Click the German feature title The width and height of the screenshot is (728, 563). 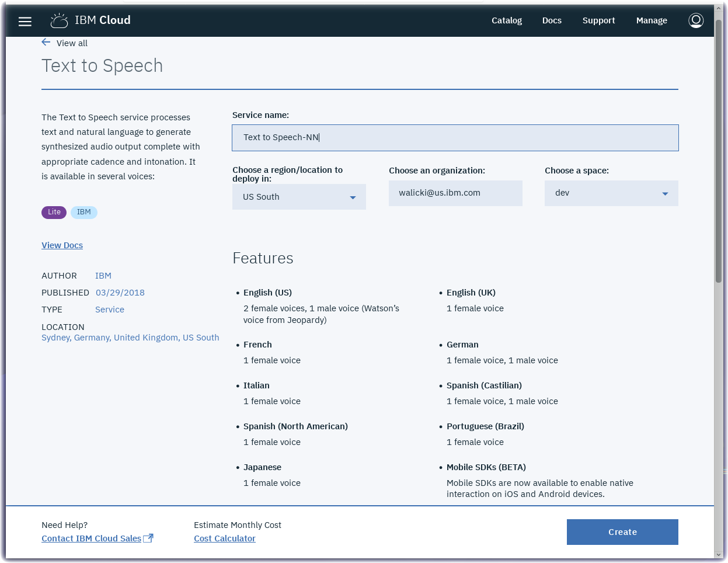point(462,345)
